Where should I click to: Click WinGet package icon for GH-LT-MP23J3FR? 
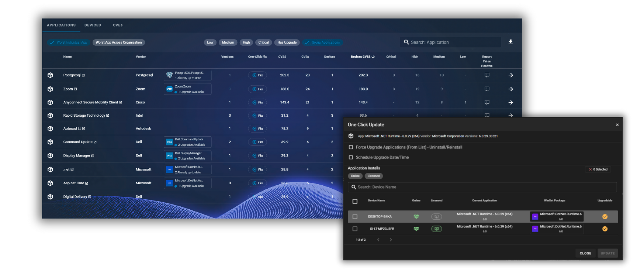535,229
